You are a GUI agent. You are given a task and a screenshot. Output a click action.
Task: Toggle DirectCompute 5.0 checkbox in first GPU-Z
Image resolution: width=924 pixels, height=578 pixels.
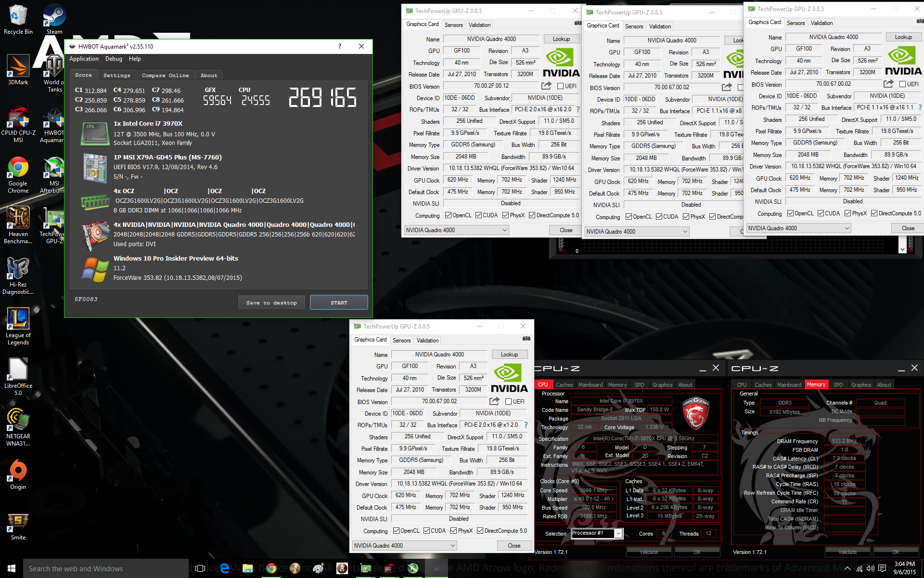pos(532,215)
